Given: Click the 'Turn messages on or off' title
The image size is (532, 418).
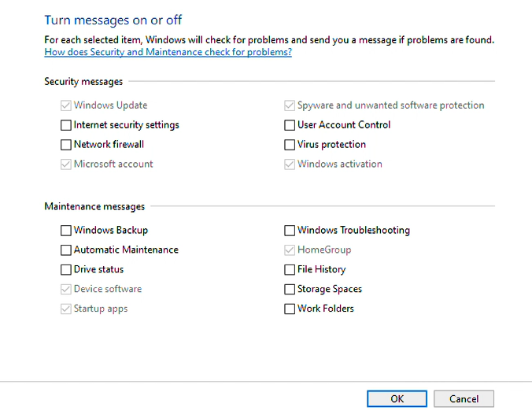Looking at the screenshot, I should (x=113, y=20).
